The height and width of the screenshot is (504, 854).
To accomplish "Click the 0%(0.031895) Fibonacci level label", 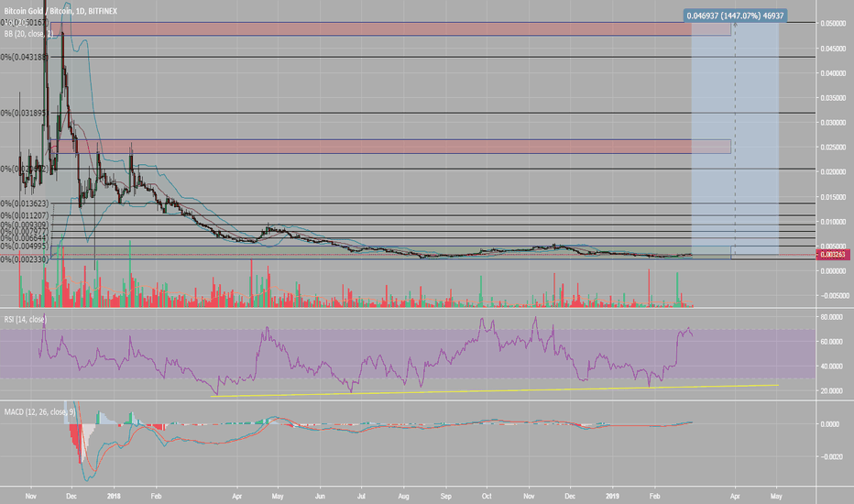I will click(25, 113).
